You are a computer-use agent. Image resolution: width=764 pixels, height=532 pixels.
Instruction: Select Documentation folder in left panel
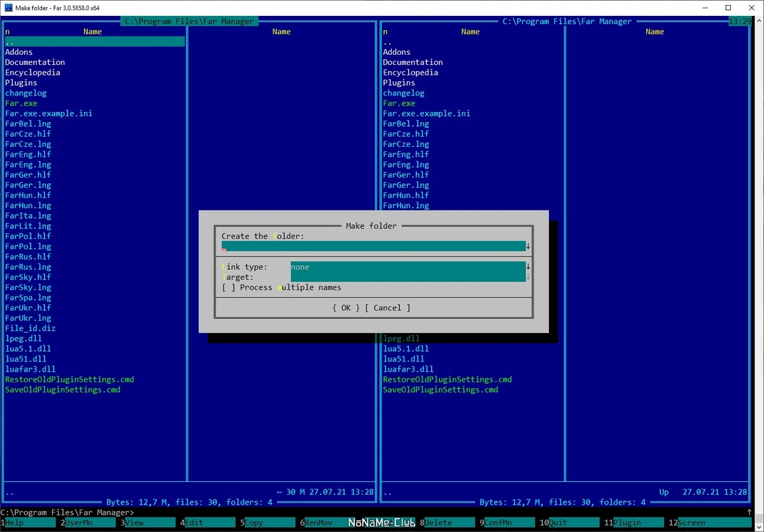click(x=35, y=62)
